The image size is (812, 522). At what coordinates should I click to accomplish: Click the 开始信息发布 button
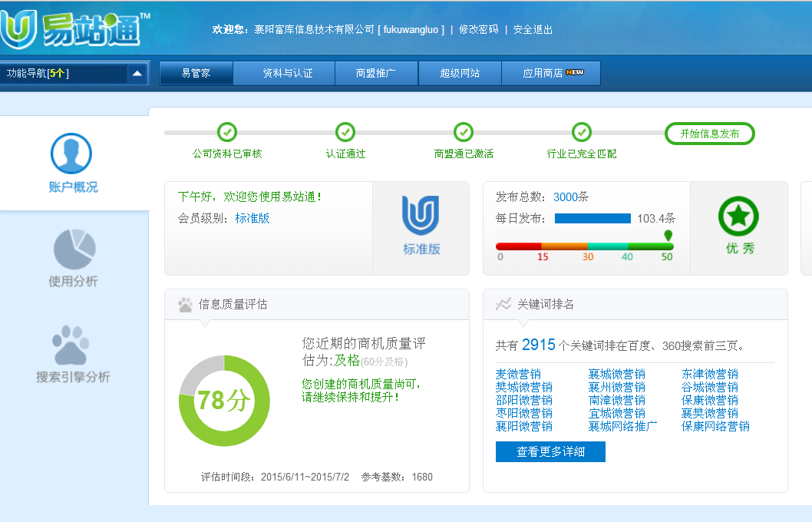(x=709, y=134)
